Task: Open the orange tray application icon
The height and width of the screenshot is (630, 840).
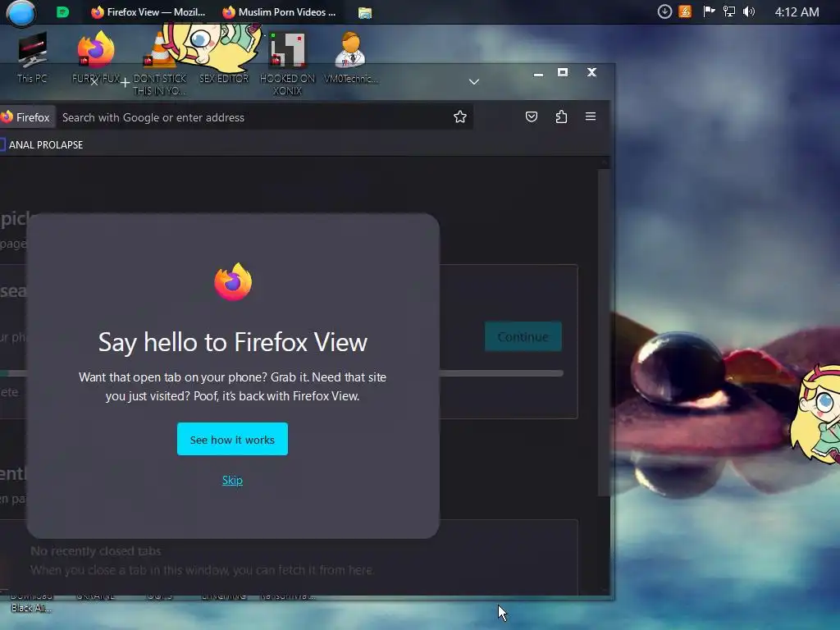Action: click(x=685, y=11)
